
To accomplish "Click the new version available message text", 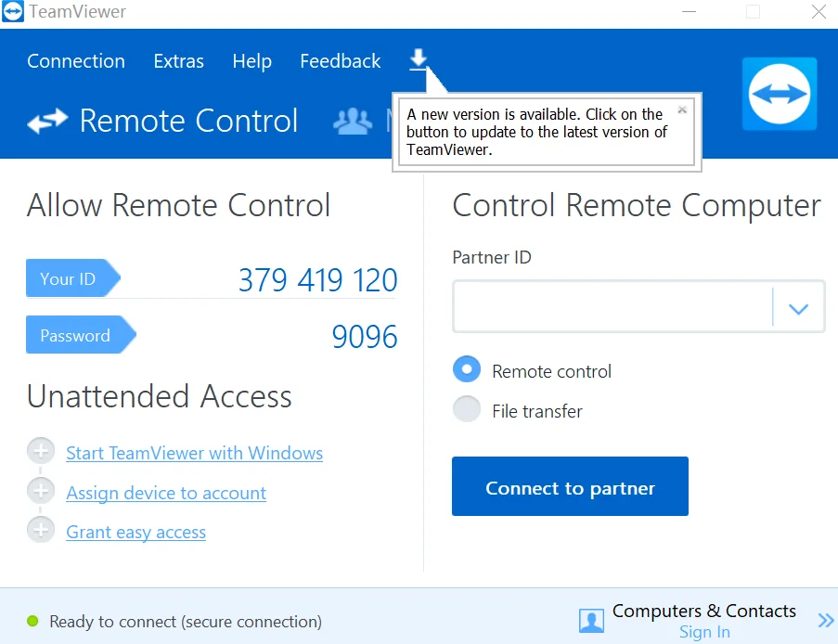I will (536, 132).
